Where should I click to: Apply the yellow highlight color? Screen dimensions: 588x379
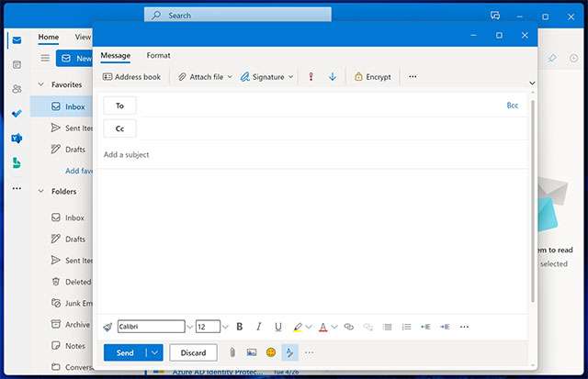pos(298,327)
